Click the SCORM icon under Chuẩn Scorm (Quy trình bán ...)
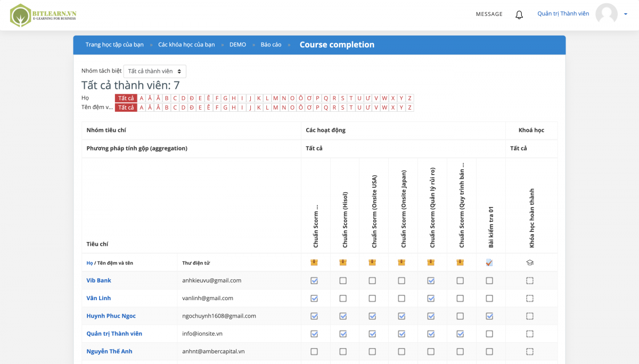Screen dimensions: 639x364 point(460,262)
